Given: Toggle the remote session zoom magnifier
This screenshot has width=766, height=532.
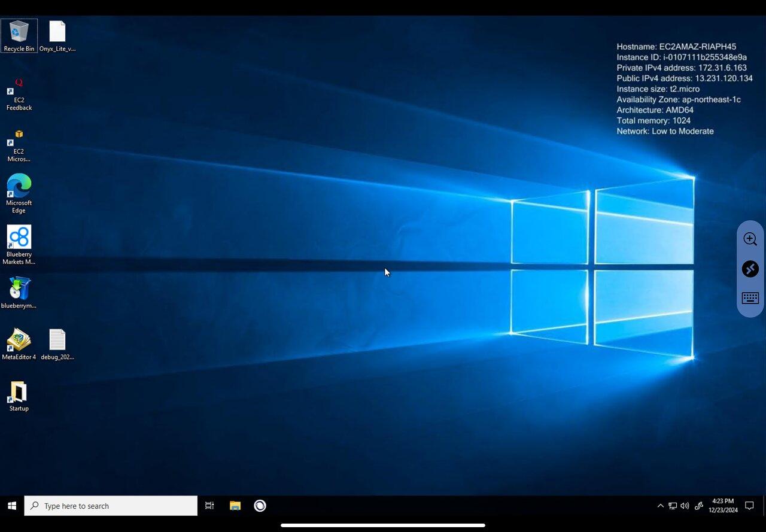Looking at the screenshot, I should (x=750, y=239).
